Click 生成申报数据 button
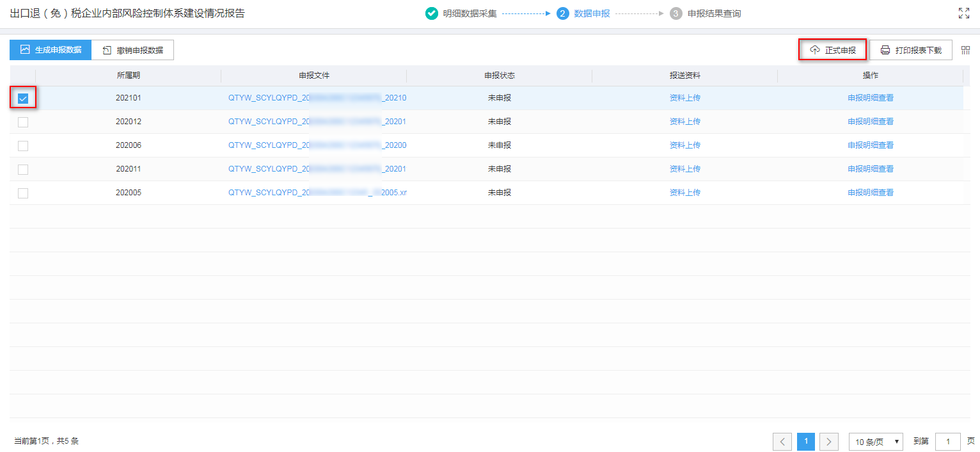Image resolution: width=980 pixels, height=452 pixels. click(x=51, y=50)
